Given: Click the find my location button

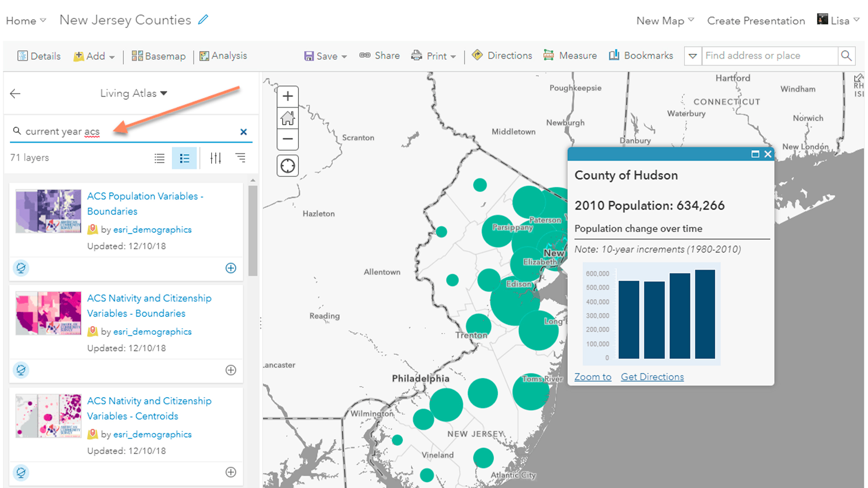Looking at the screenshot, I should click(288, 166).
